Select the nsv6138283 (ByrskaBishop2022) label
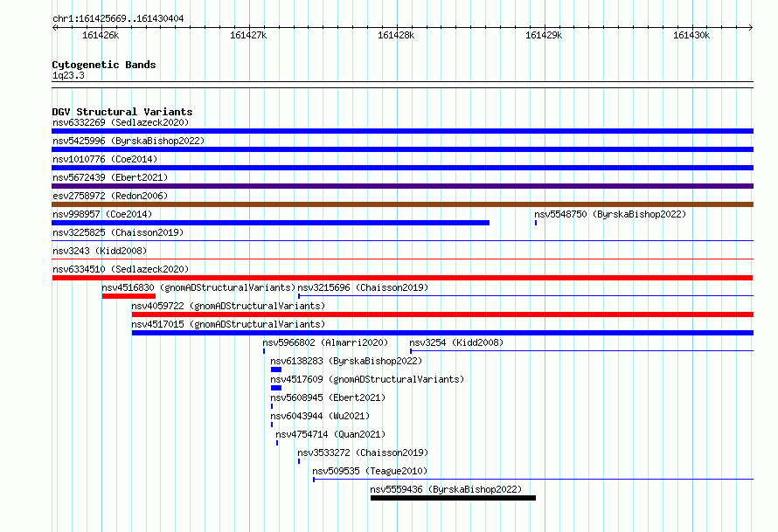The height and width of the screenshot is (532, 778). point(346,361)
